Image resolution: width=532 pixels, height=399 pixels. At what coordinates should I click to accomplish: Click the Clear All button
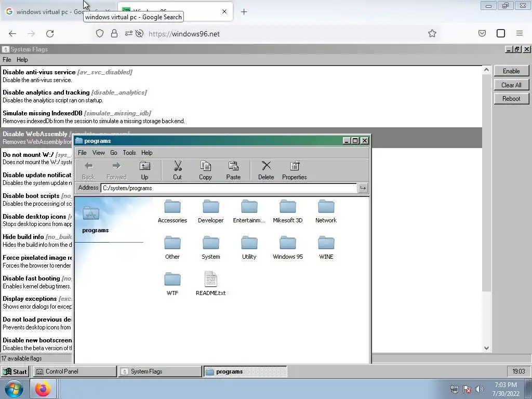pos(511,85)
